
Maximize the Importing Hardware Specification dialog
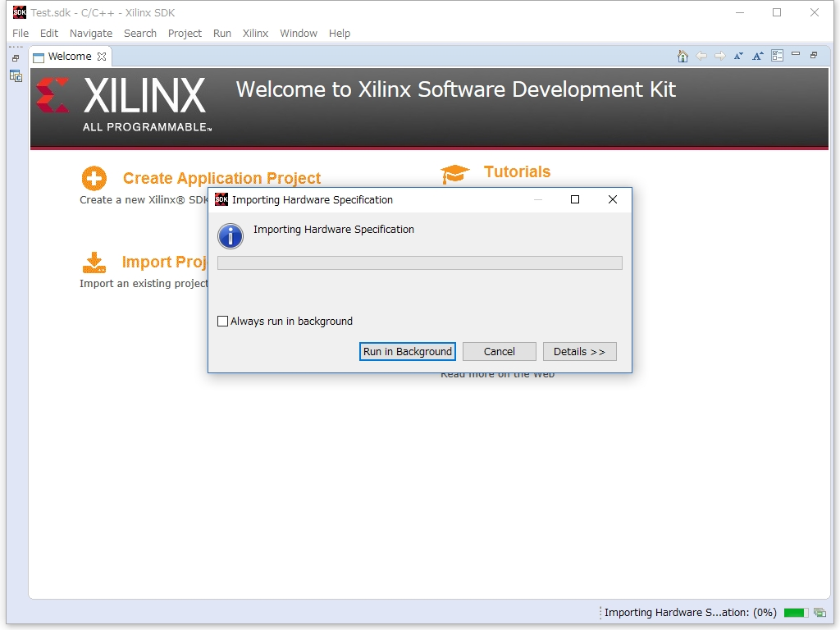click(x=575, y=199)
